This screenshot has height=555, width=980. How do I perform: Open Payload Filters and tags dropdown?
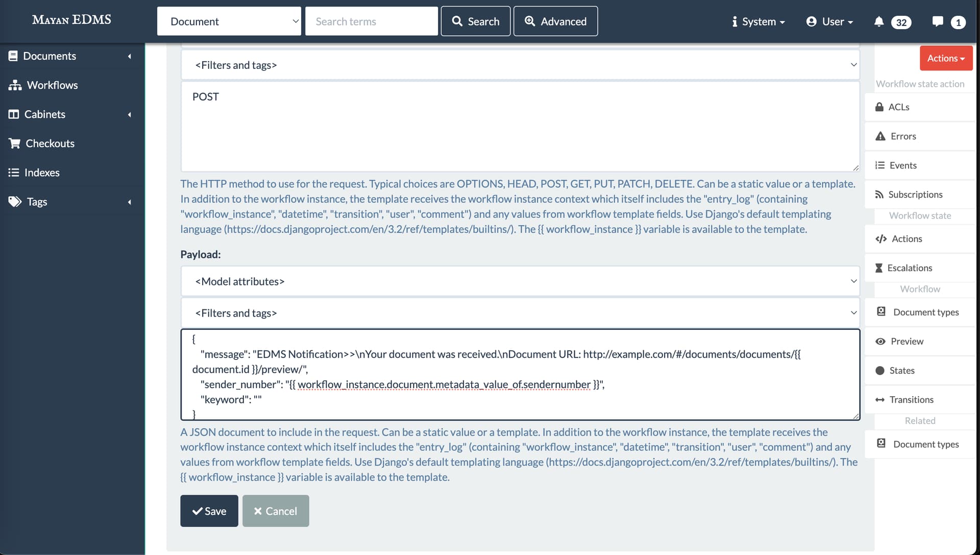pos(520,313)
